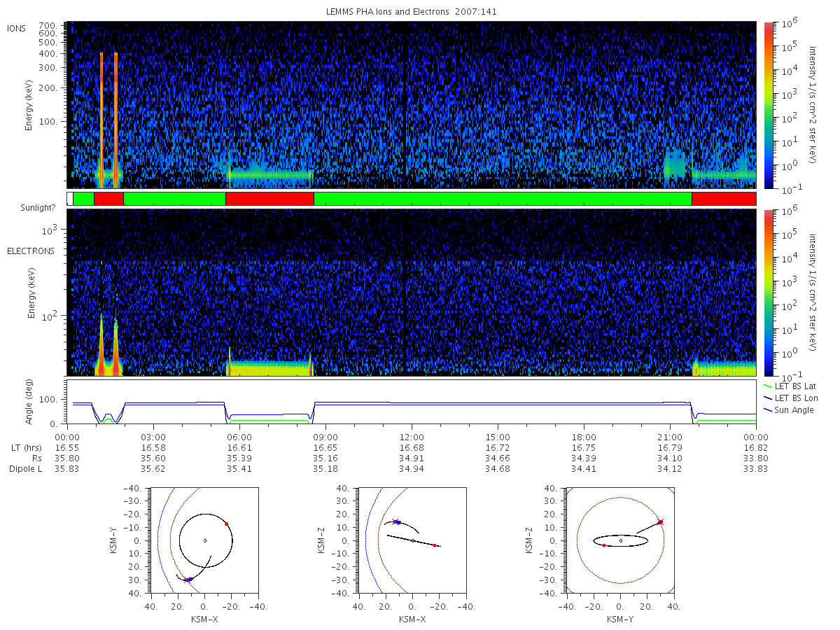Screen dimensions: 840x630
Task: Click the first tall orange ion spike
Action: coord(101,119)
